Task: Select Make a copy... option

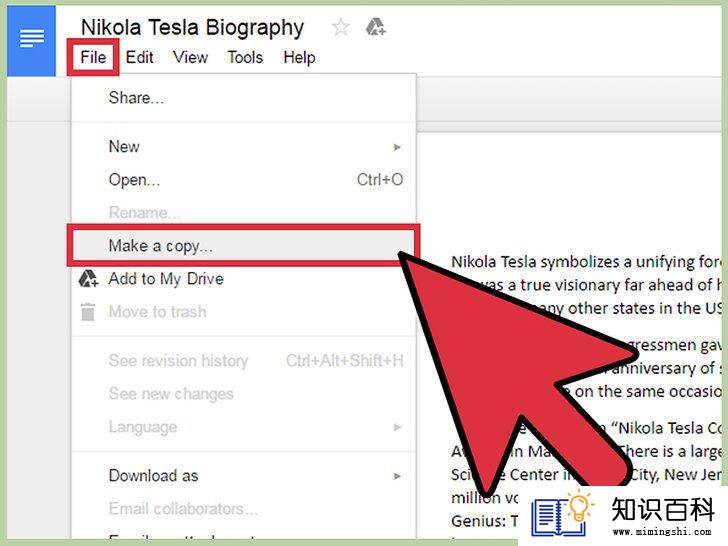Action: (x=244, y=246)
